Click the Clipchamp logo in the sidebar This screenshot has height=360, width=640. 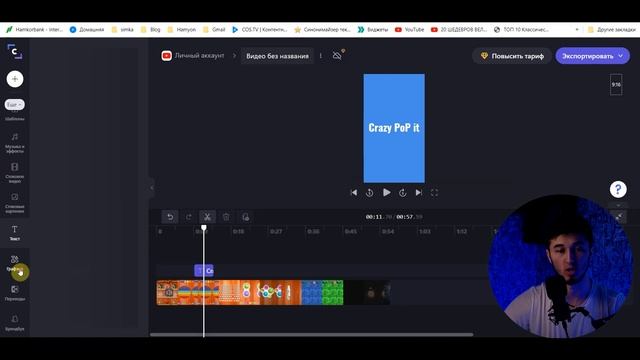(x=15, y=51)
